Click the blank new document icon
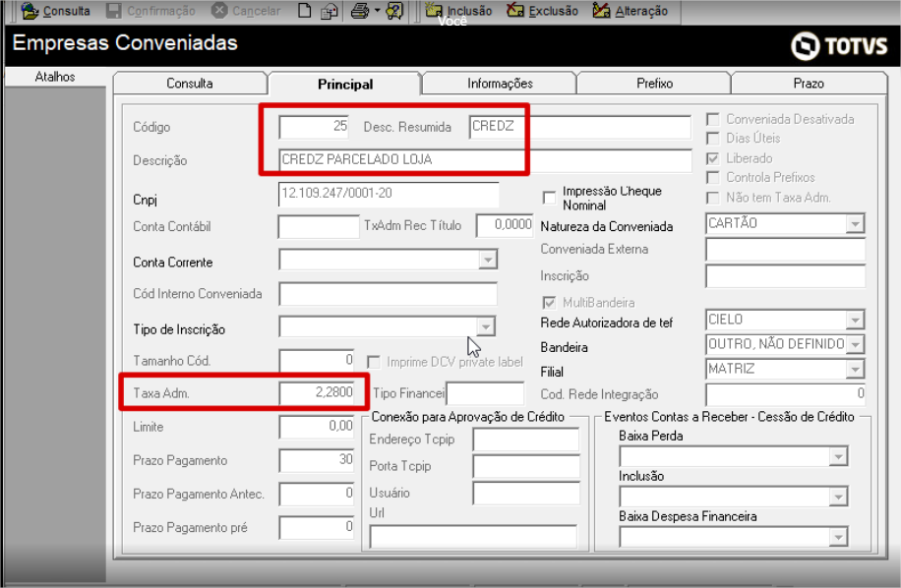This screenshot has height=588, width=901. tap(305, 11)
